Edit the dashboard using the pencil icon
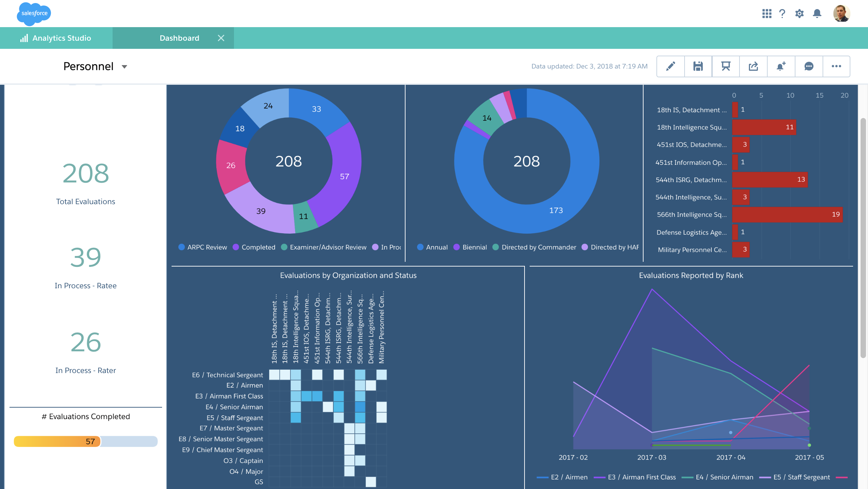The image size is (868, 489). pos(670,66)
